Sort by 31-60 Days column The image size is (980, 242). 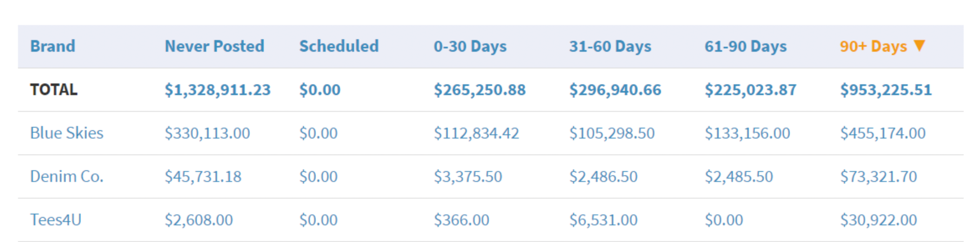click(x=610, y=46)
